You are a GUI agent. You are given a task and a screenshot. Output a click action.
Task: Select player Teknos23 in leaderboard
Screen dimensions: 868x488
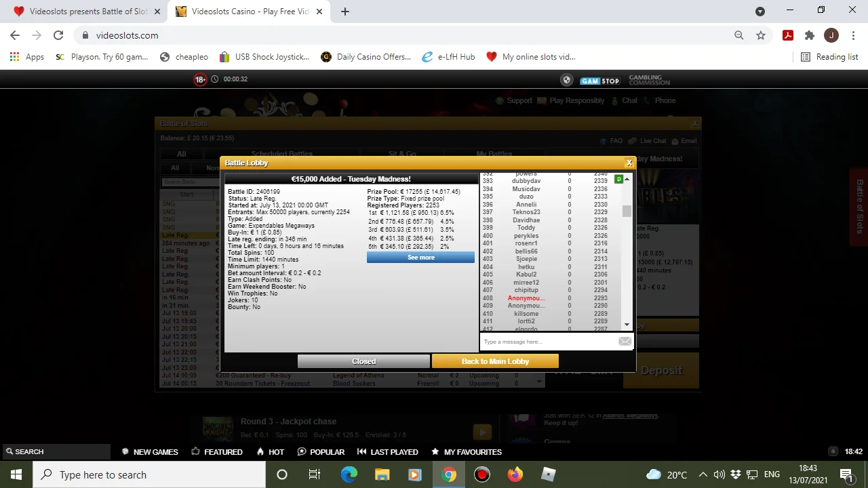526,212
